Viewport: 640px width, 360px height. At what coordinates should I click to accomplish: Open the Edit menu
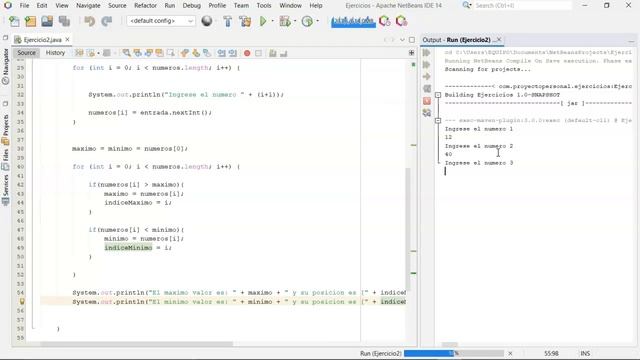coord(42,6)
